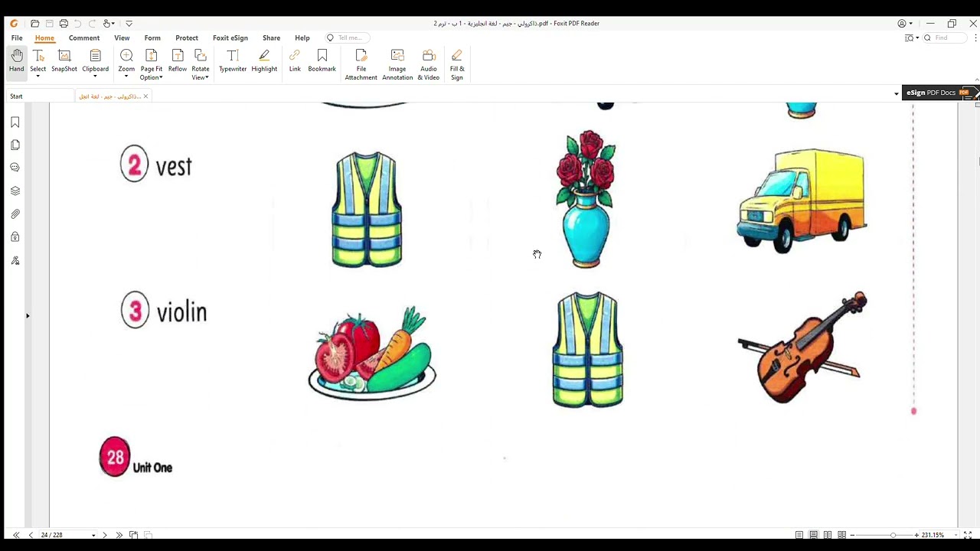Close the open PDF document tab
This screenshot has height=551, width=980.
145,96
